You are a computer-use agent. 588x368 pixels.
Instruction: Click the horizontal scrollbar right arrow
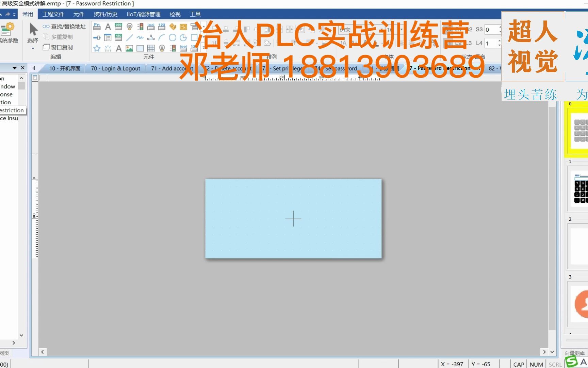tap(545, 352)
